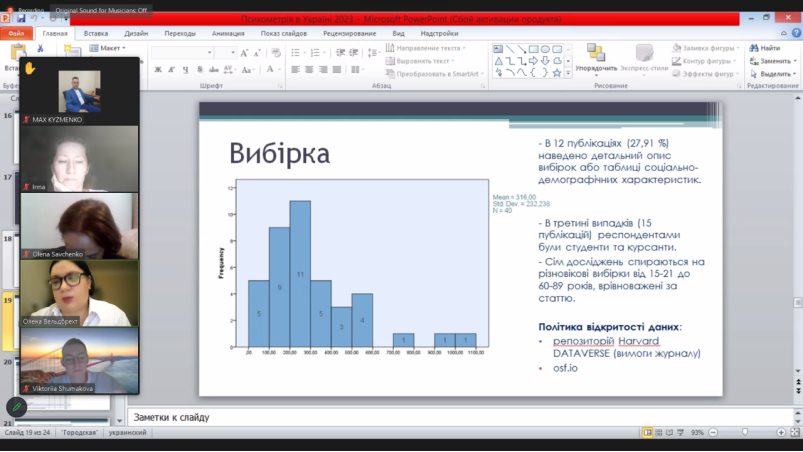Open Reading view from status bar
The width and height of the screenshot is (803, 452).
click(671, 432)
